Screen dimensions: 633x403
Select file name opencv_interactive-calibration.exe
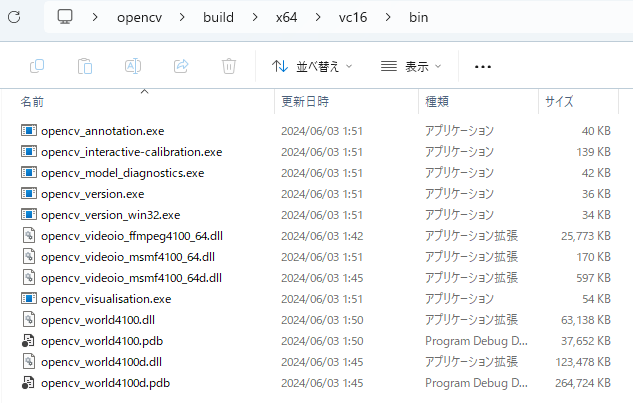pyautogui.click(x=132, y=152)
